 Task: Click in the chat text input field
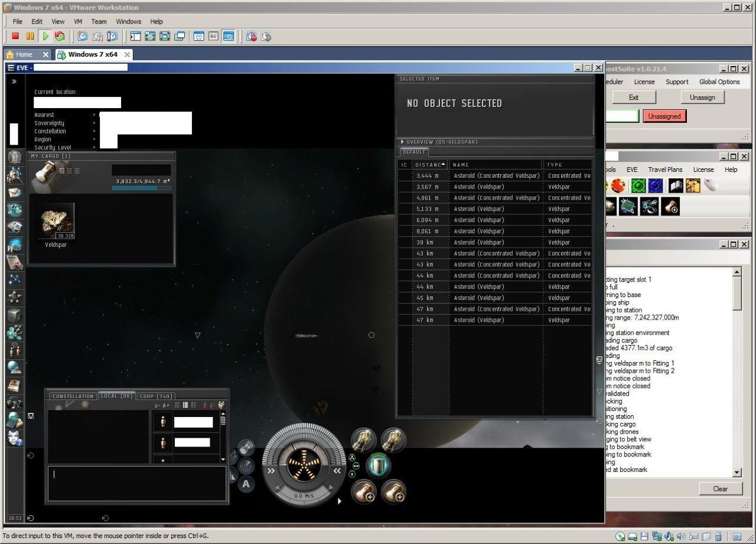tap(136, 483)
